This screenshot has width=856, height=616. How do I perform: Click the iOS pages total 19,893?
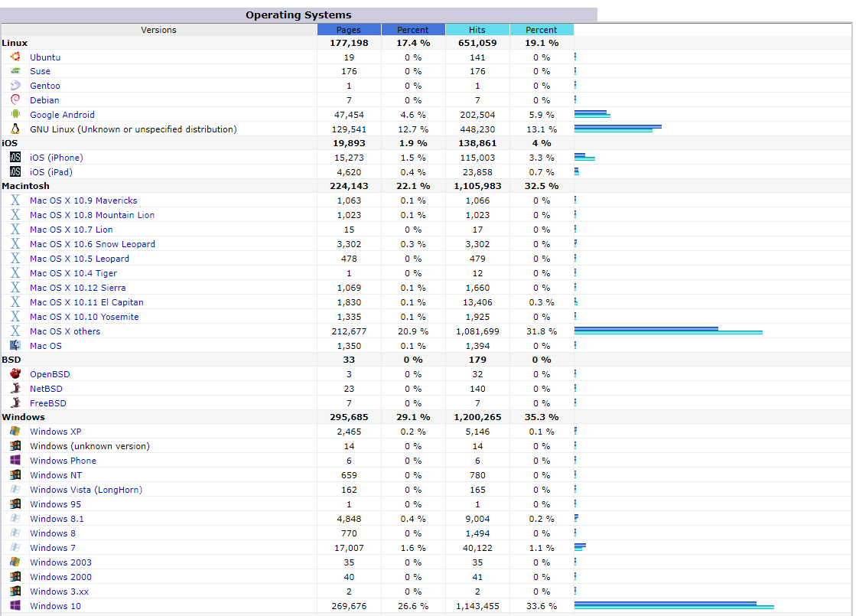(349, 143)
